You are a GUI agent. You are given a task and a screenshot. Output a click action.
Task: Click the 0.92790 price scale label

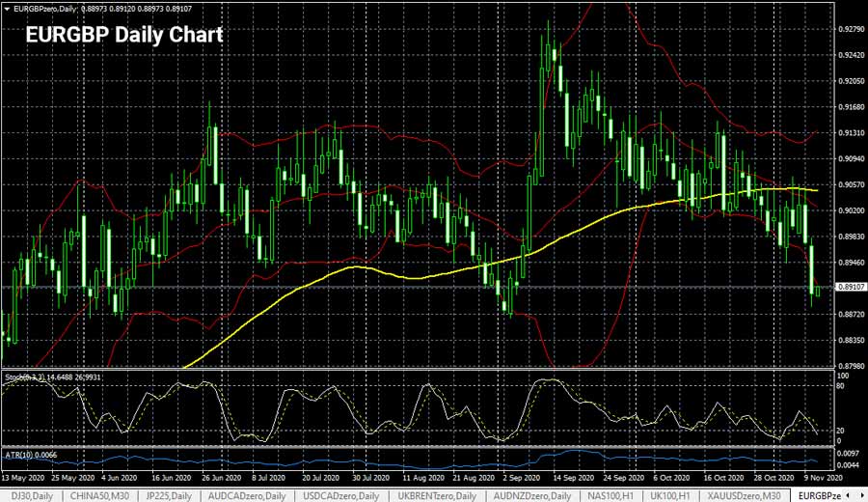coord(852,29)
